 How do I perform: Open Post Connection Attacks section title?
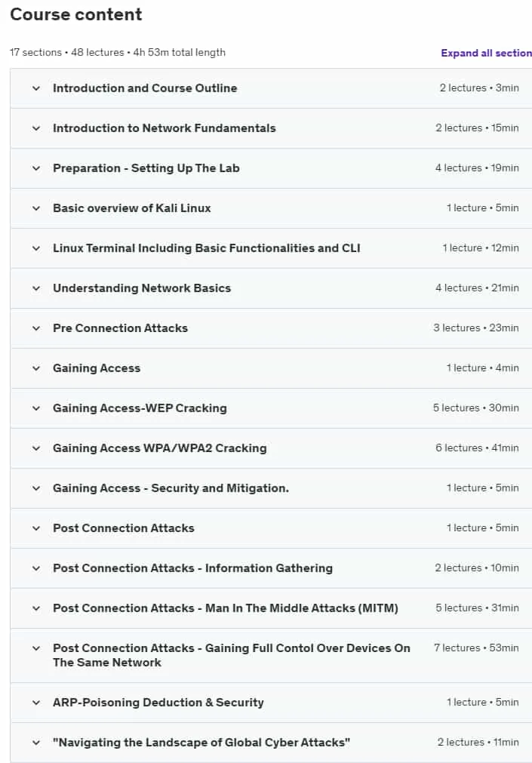pyautogui.click(x=124, y=528)
